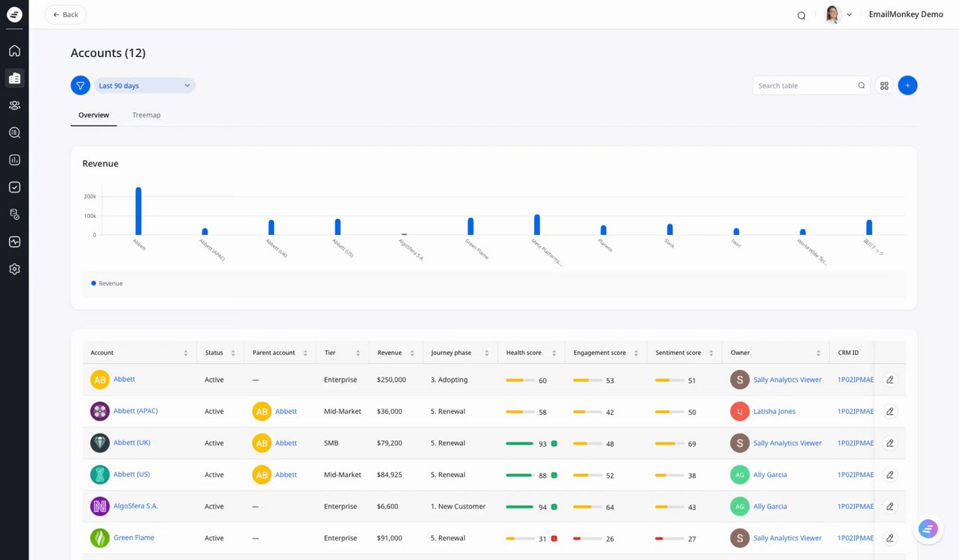Viewport: 959px width, 560px height.
Task: Sort by the Tier column
Action: (x=357, y=353)
